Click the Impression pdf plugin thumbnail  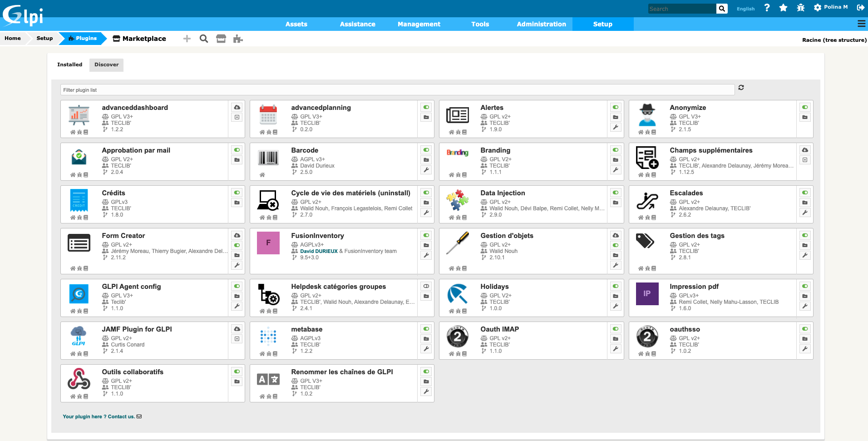coord(647,294)
